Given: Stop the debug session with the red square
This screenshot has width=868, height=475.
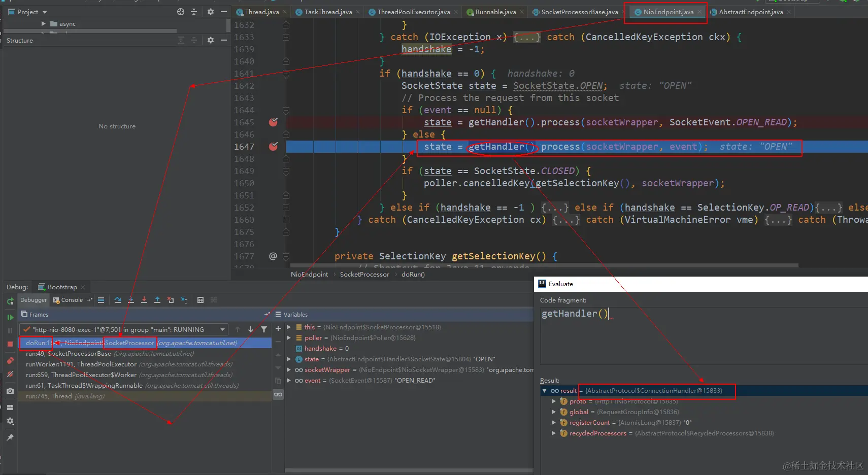Looking at the screenshot, I should [10, 344].
